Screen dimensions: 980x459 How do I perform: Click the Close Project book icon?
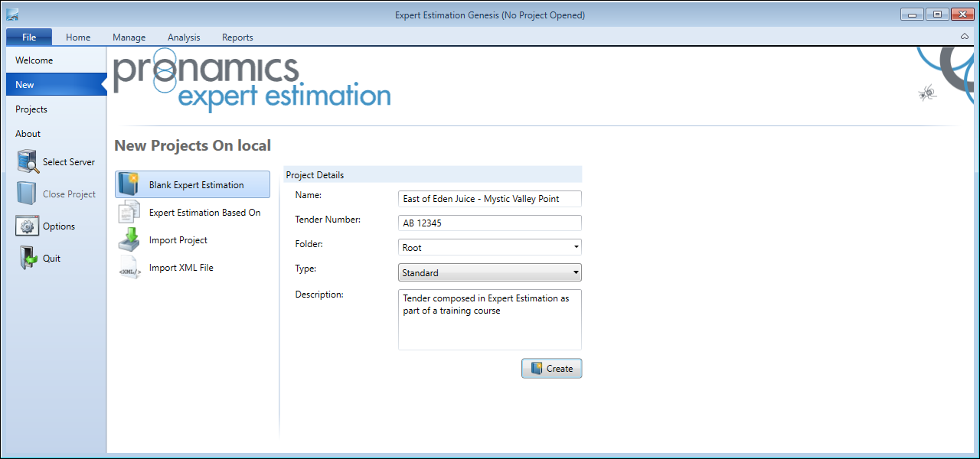click(27, 194)
